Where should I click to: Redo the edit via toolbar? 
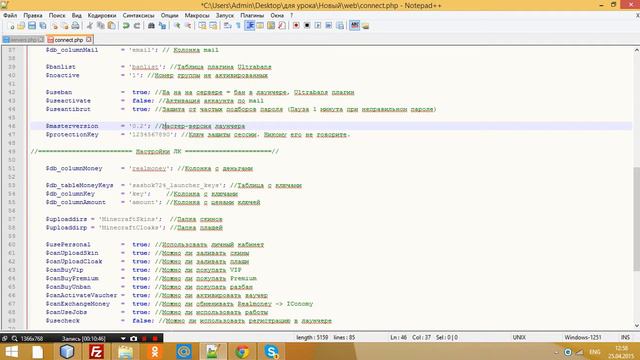point(137,26)
